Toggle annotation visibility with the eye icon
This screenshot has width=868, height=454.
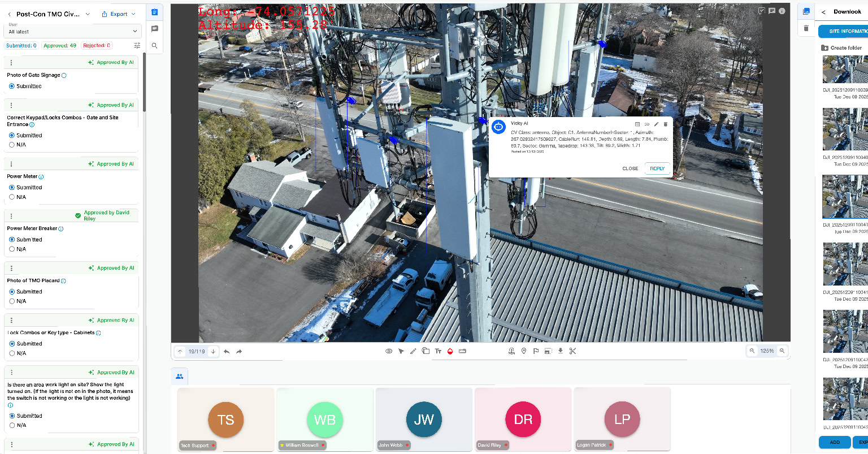pyautogui.click(x=389, y=351)
